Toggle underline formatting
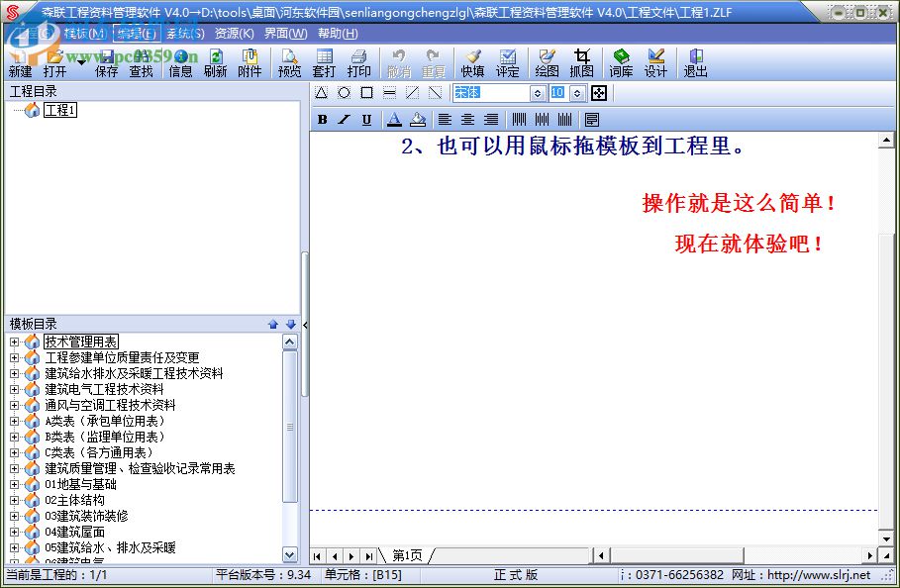 (x=365, y=119)
